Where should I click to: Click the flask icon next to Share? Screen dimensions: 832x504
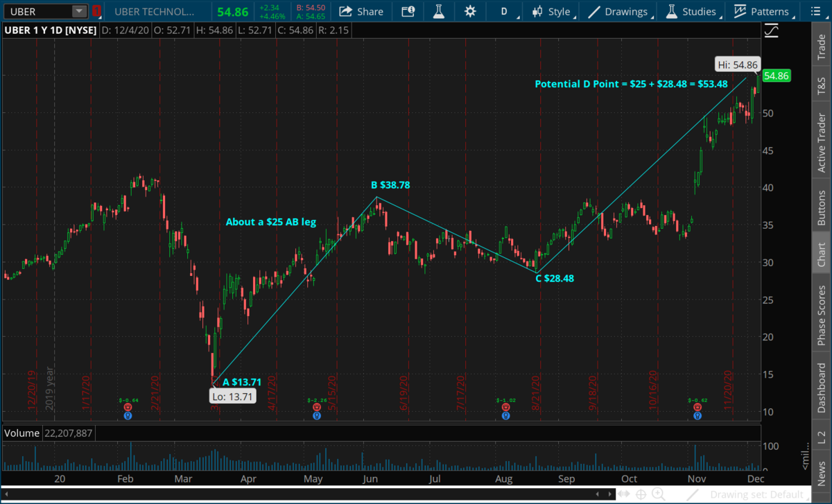(438, 11)
